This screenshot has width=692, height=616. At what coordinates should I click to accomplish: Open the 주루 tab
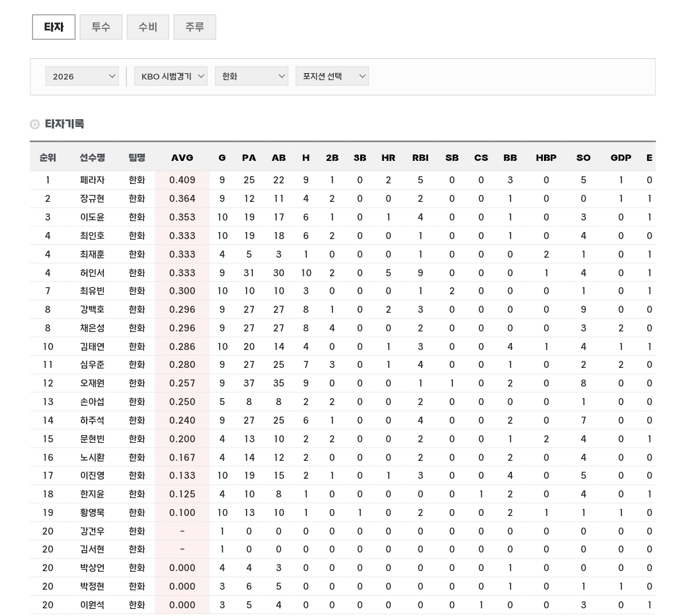[x=194, y=27]
